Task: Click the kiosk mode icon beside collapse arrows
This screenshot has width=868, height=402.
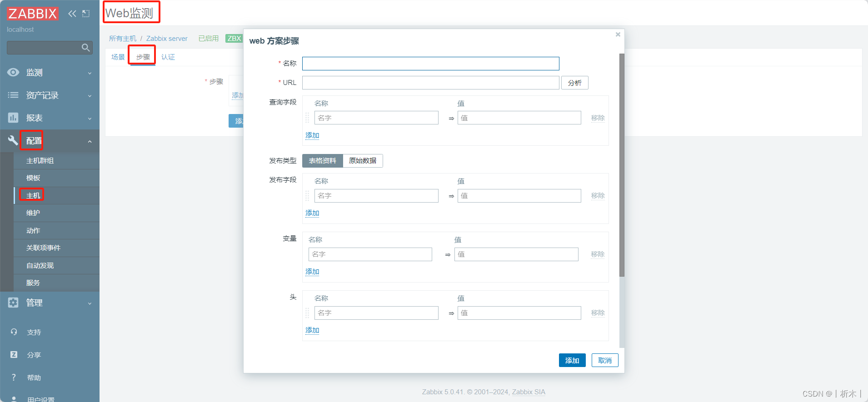Action: click(86, 14)
